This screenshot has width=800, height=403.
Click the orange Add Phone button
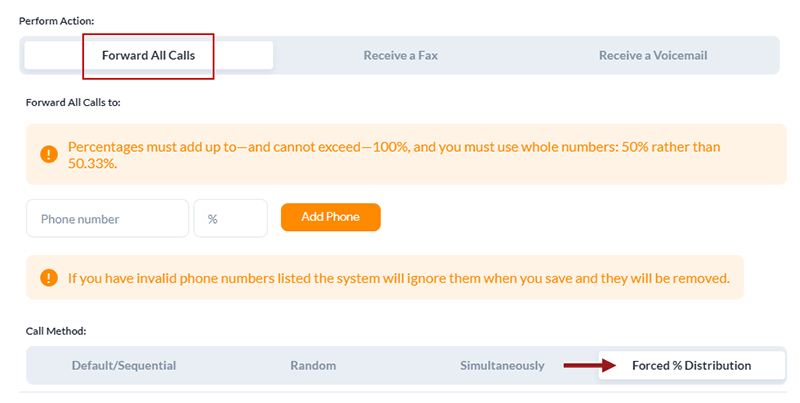tap(331, 217)
